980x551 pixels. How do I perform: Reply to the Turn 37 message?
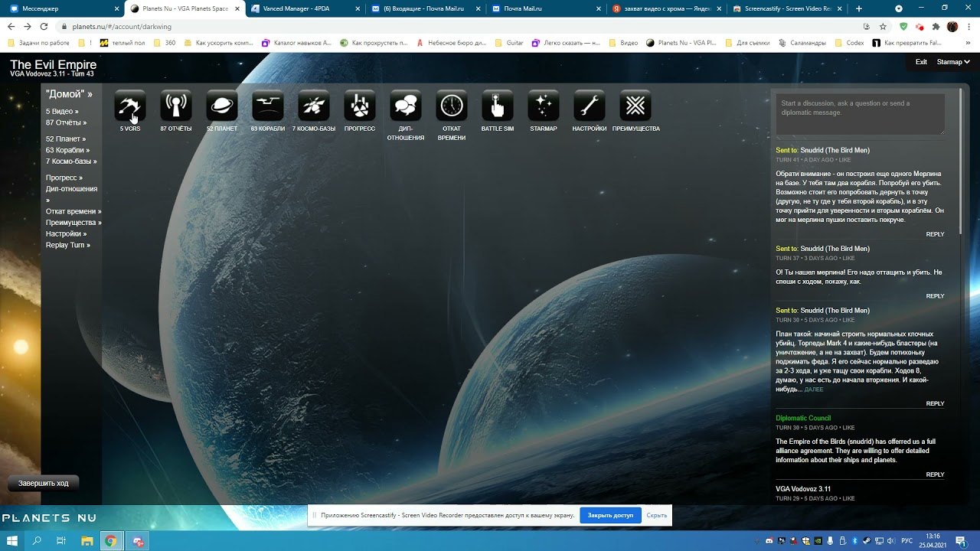pyautogui.click(x=935, y=296)
